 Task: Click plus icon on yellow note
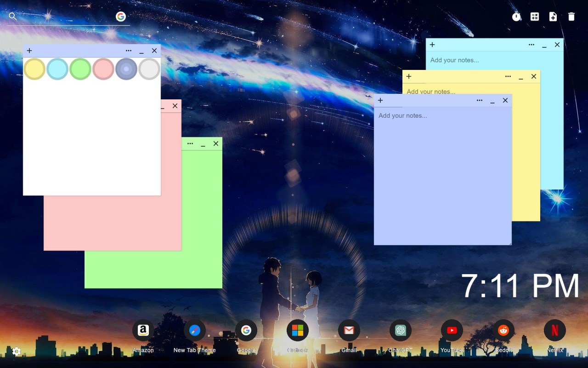coord(409,76)
